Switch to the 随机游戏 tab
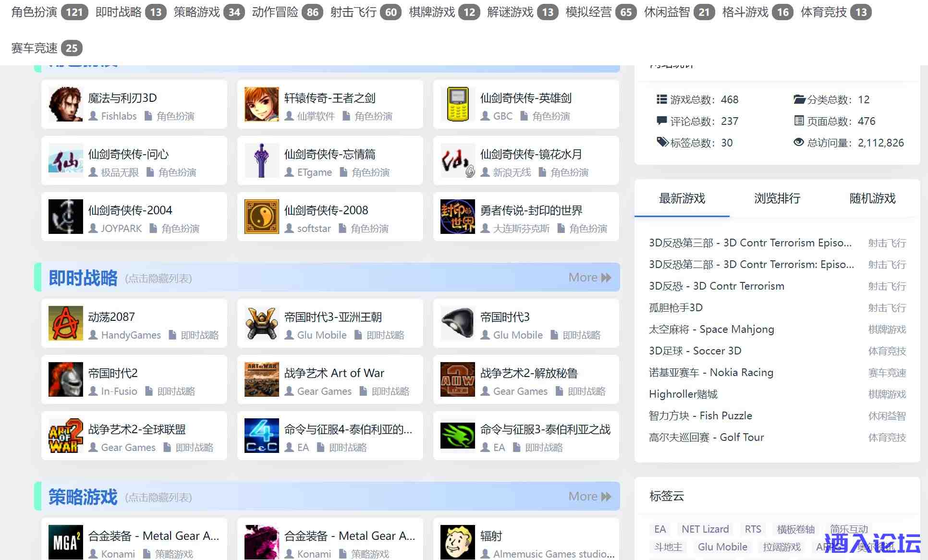The width and height of the screenshot is (928, 560). coord(872,198)
